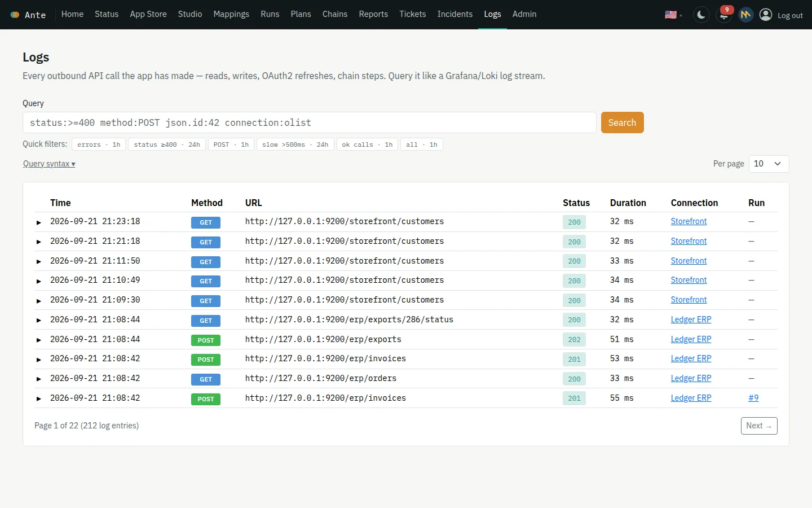The height and width of the screenshot is (508, 812).
Task: Open the Admin section
Action: point(524,14)
